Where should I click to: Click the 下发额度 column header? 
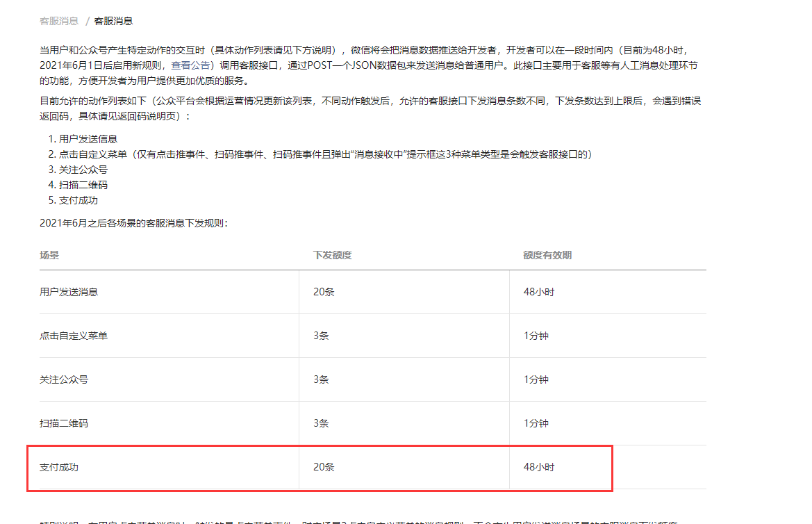coord(333,255)
